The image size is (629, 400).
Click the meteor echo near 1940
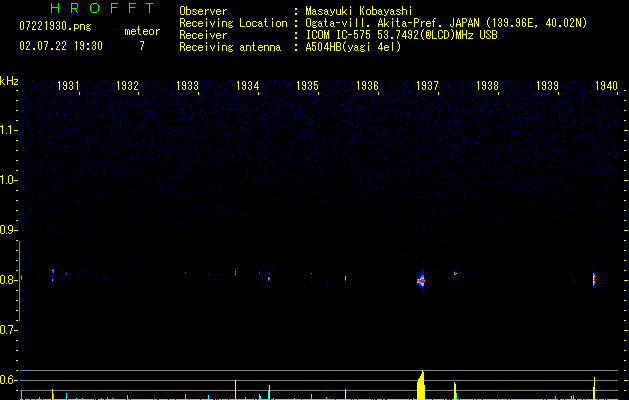(594, 278)
